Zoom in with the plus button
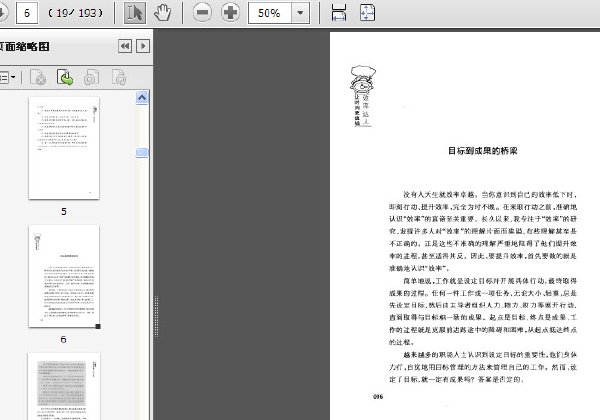Screen dimensions: 600x420 (x=230, y=13)
